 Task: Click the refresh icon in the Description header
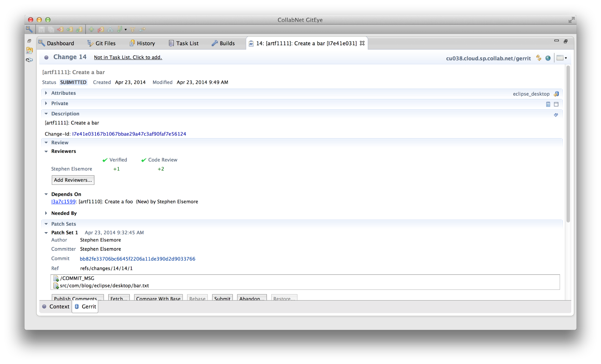click(556, 114)
